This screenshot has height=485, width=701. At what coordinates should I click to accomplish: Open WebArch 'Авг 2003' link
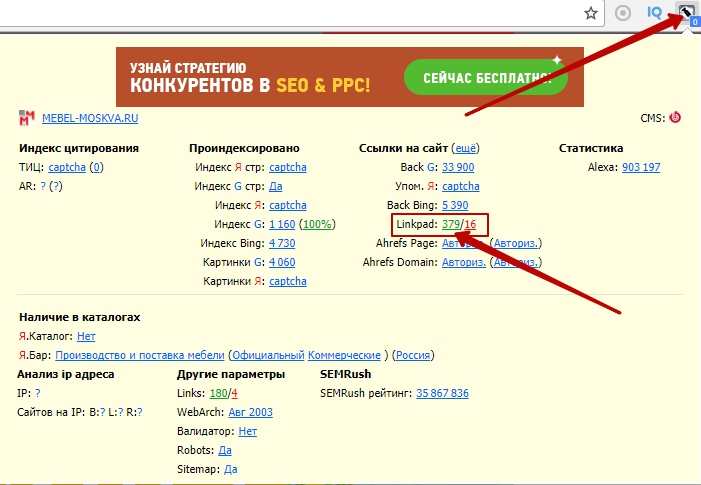point(250,412)
